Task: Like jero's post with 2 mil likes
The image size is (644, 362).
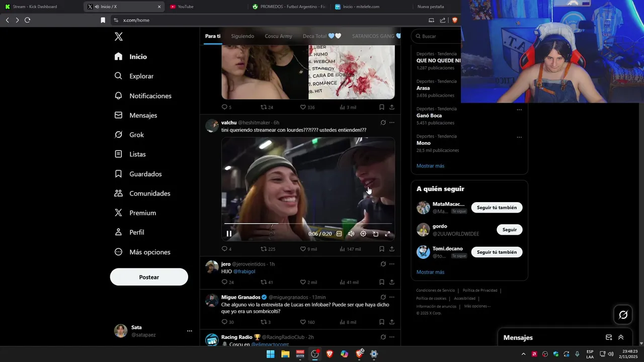Action: [308, 282]
